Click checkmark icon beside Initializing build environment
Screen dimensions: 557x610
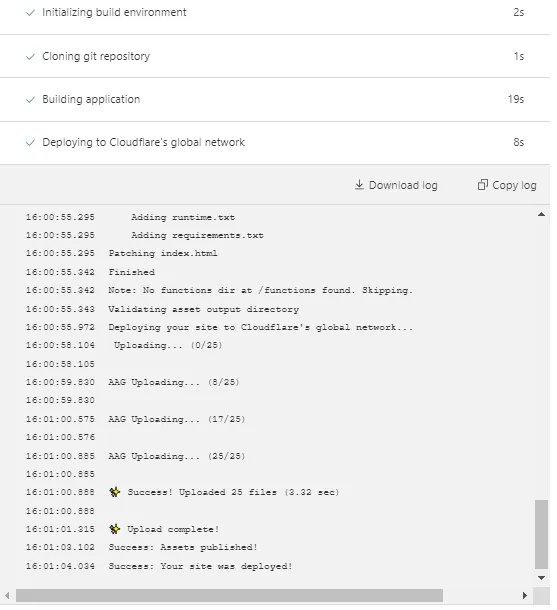click(x=30, y=13)
